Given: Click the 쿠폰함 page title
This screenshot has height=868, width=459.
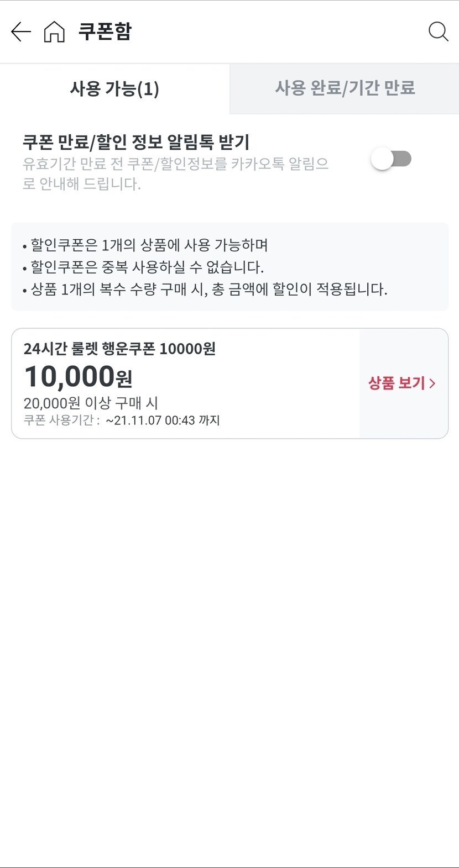Looking at the screenshot, I should [x=105, y=31].
